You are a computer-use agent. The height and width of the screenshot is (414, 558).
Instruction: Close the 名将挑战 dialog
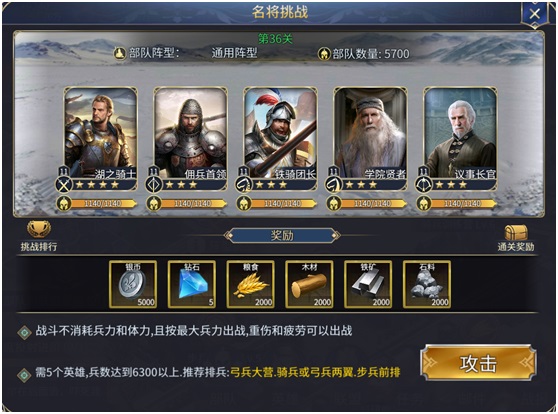[x=535, y=14]
